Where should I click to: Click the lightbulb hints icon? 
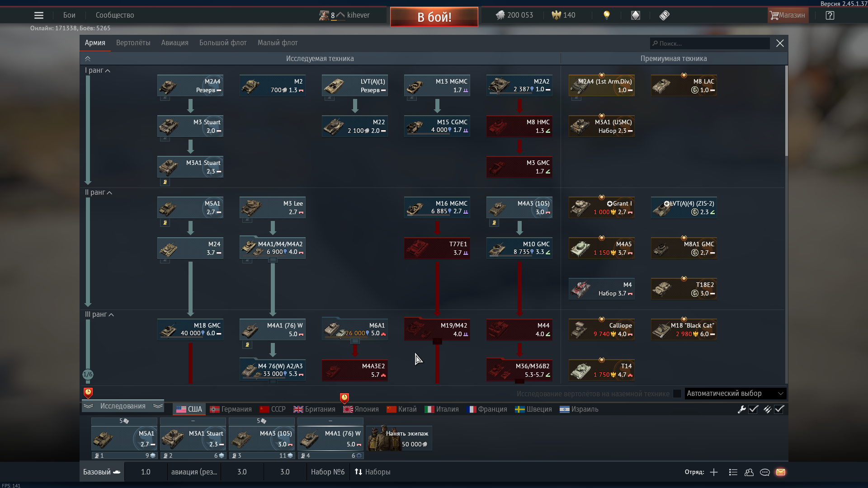pyautogui.click(x=607, y=15)
